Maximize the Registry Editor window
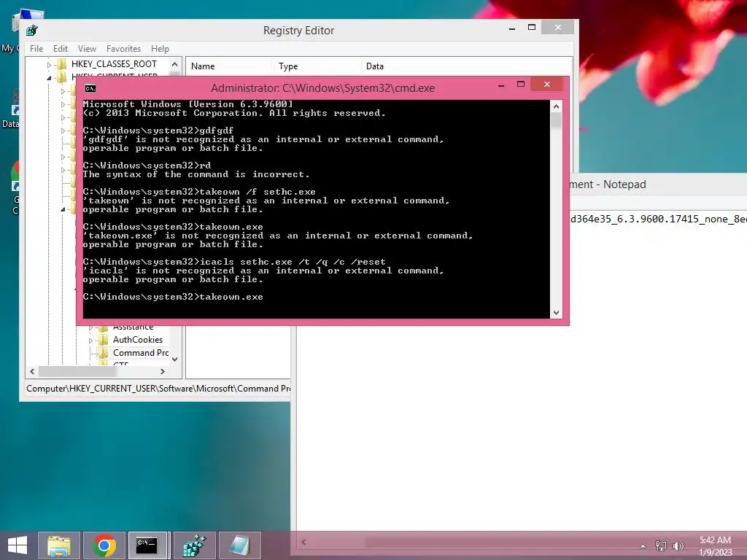This screenshot has height=560, width=747. coord(532,28)
